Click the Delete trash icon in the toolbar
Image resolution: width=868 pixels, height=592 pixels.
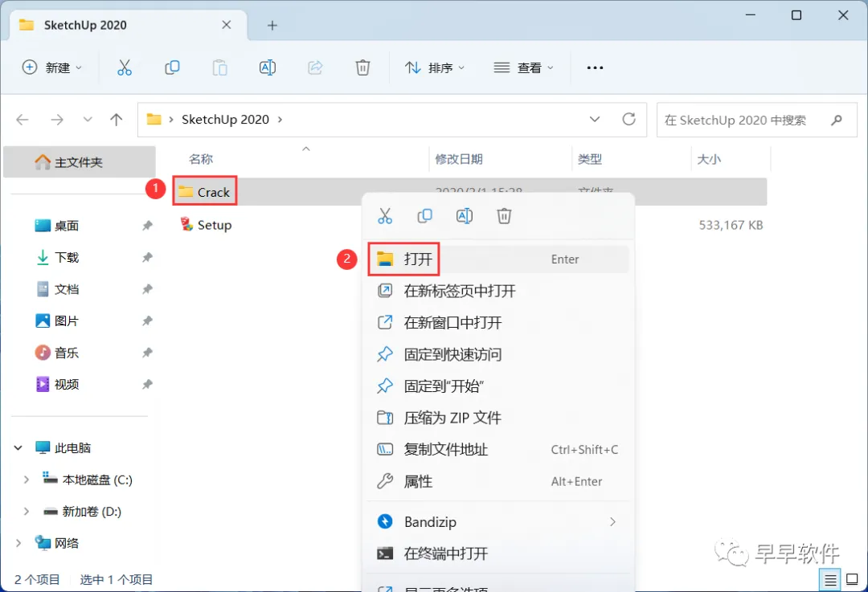pos(362,67)
